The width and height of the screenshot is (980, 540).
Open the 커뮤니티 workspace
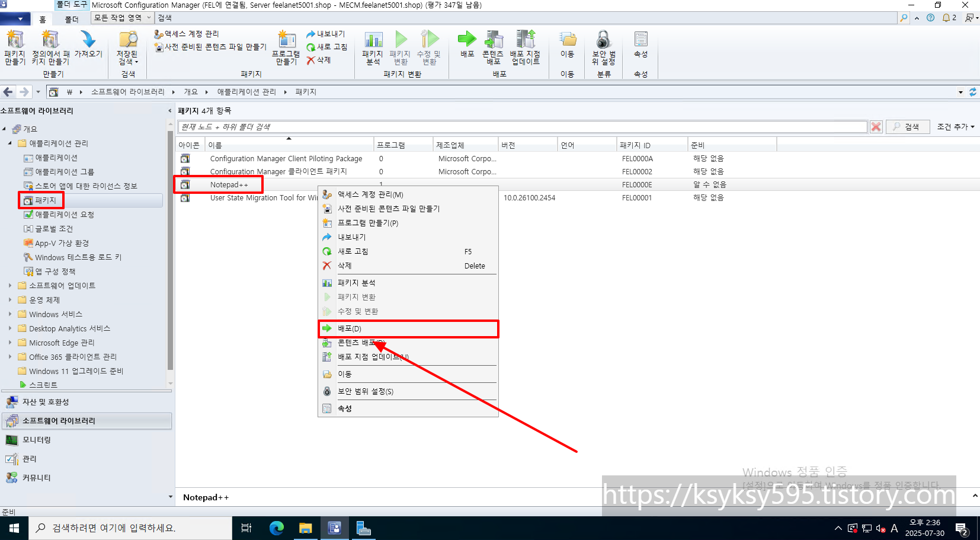click(x=87, y=478)
